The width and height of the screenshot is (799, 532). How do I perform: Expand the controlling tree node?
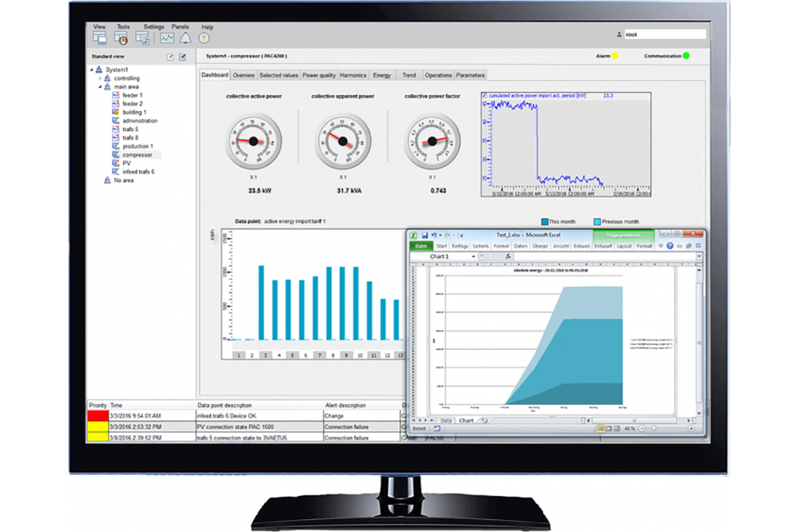pos(100,78)
